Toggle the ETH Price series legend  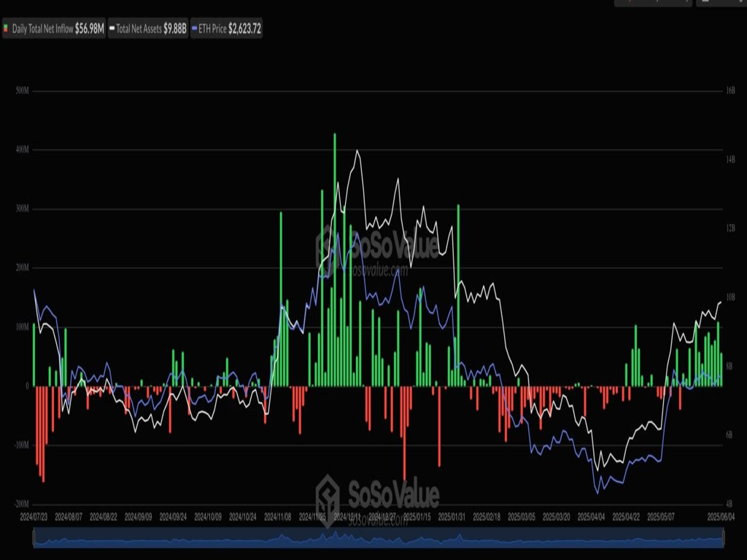226,29
